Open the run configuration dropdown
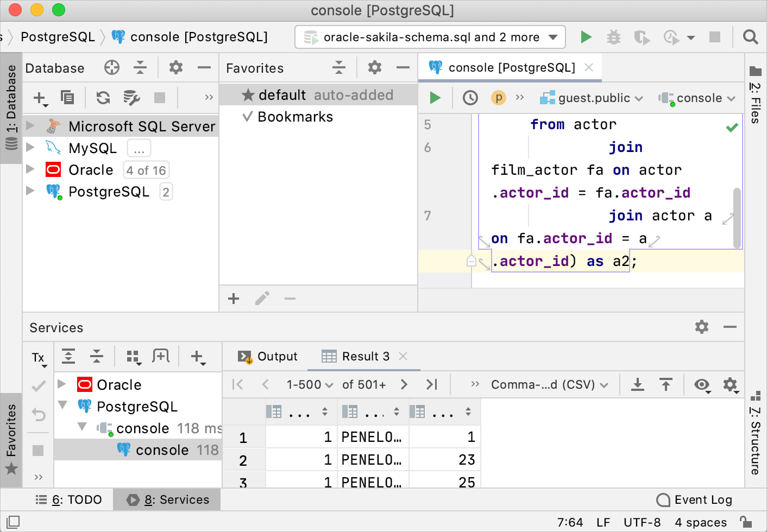Viewport: 767px width, 532px height. point(430,37)
